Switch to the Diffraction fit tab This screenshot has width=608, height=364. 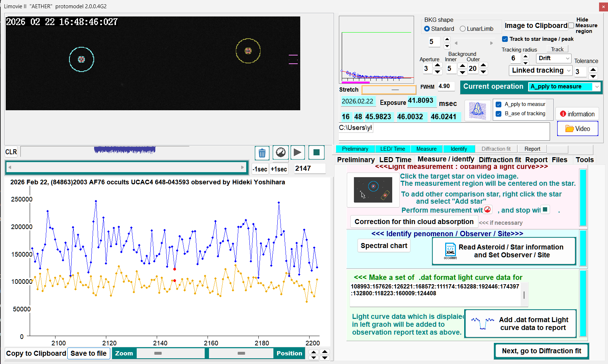click(496, 149)
